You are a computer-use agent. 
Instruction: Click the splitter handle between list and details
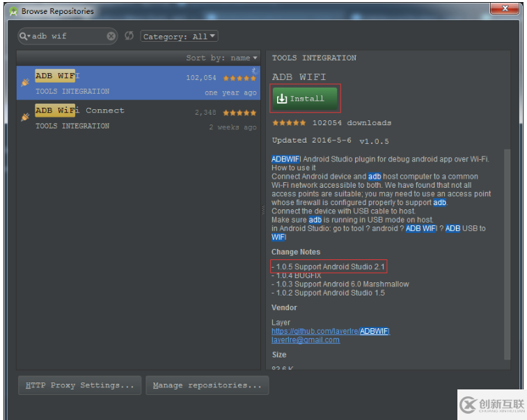point(263,211)
